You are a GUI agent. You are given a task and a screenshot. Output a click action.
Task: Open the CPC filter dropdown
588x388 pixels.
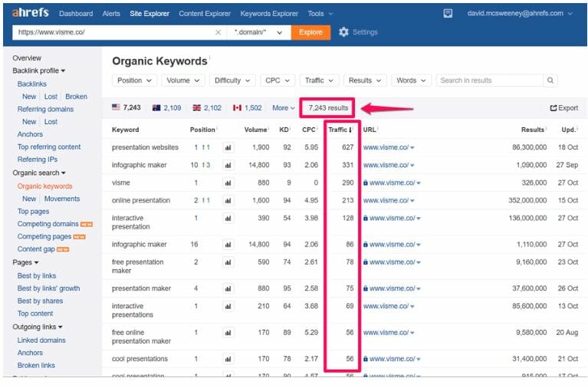click(x=278, y=81)
